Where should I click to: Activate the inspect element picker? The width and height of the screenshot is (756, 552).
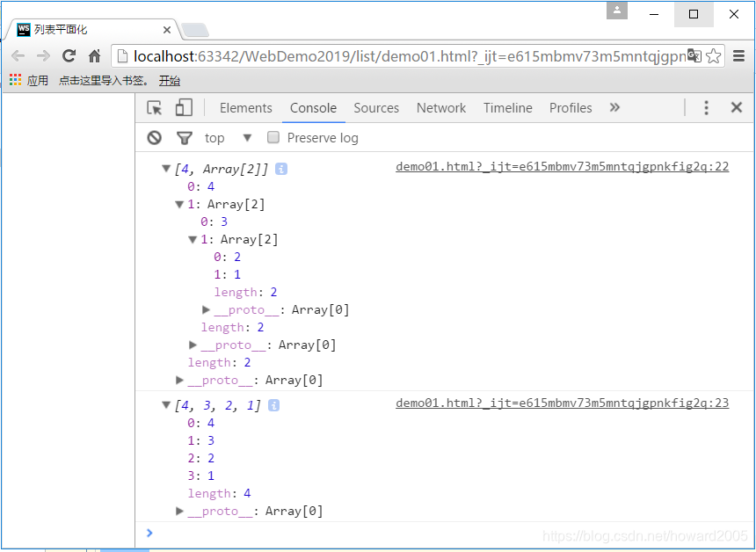[155, 107]
